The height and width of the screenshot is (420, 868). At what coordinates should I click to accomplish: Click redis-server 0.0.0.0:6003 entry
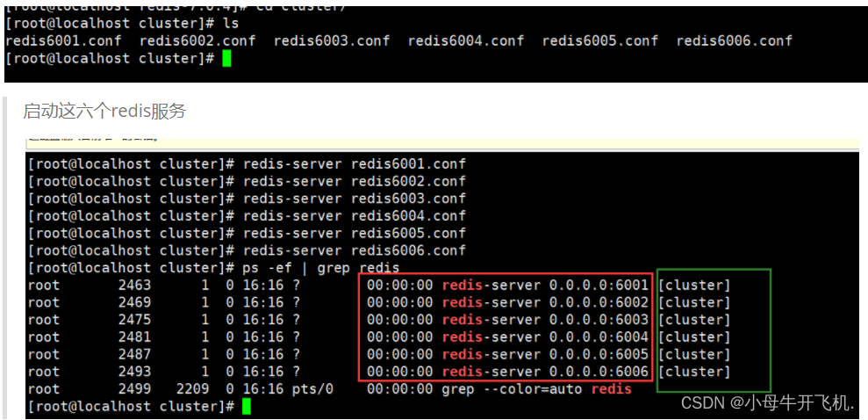pos(545,320)
